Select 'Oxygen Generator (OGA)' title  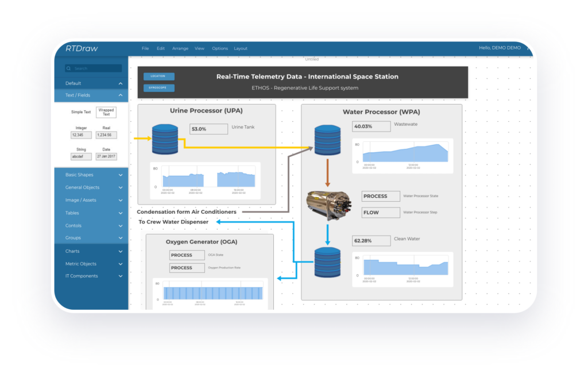click(202, 242)
